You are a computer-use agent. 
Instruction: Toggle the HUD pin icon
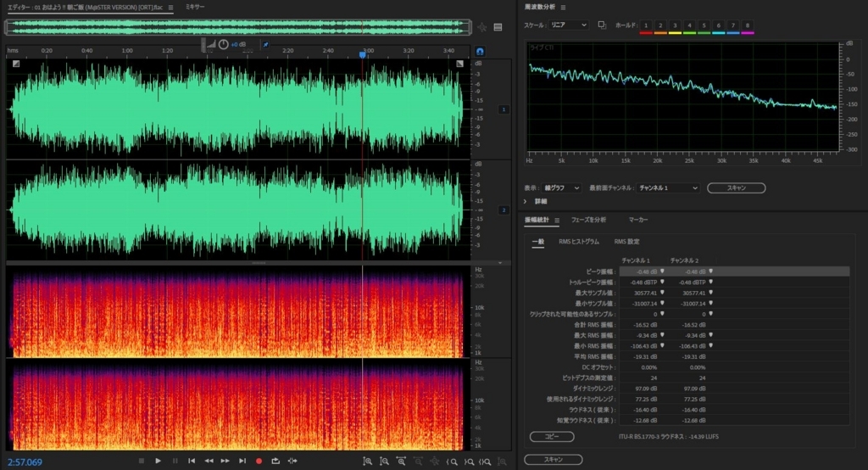point(265,44)
